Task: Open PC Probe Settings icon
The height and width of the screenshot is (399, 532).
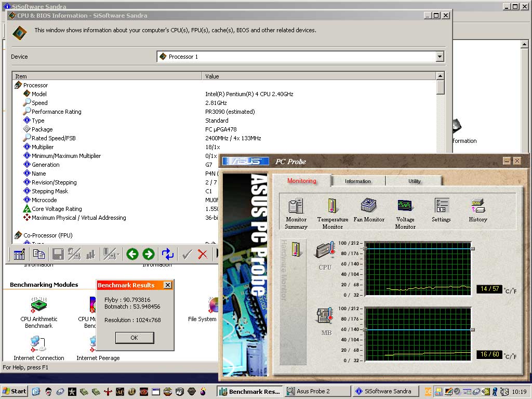Action: (x=442, y=206)
